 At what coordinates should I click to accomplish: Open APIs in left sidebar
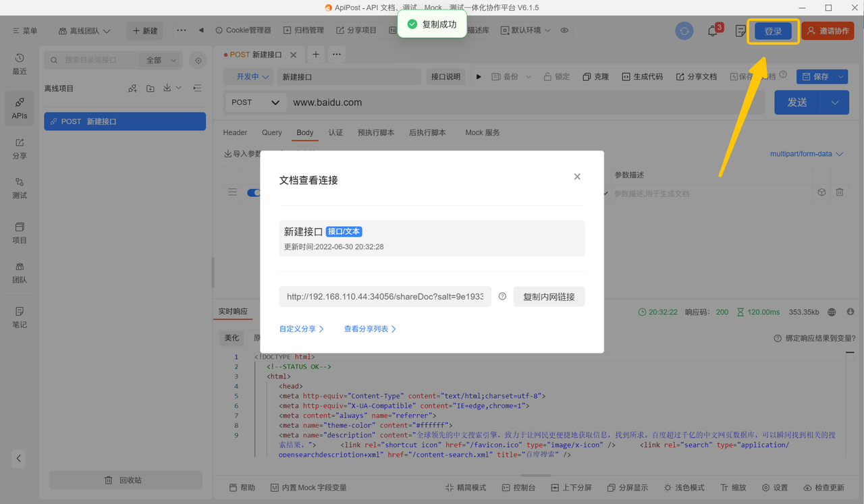point(20,109)
